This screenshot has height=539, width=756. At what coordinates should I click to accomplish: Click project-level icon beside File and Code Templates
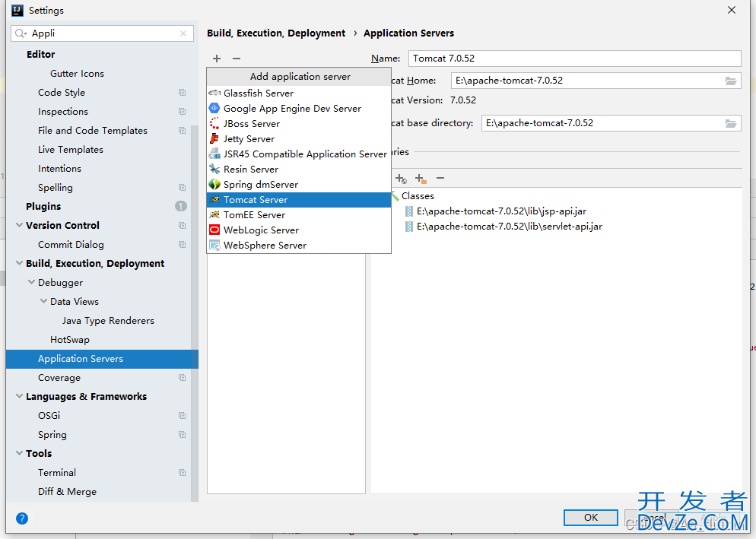(183, 131)
